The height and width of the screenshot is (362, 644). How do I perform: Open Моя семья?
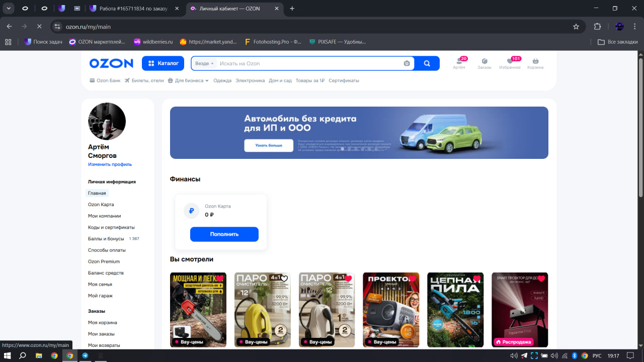[x=100, y=284]
